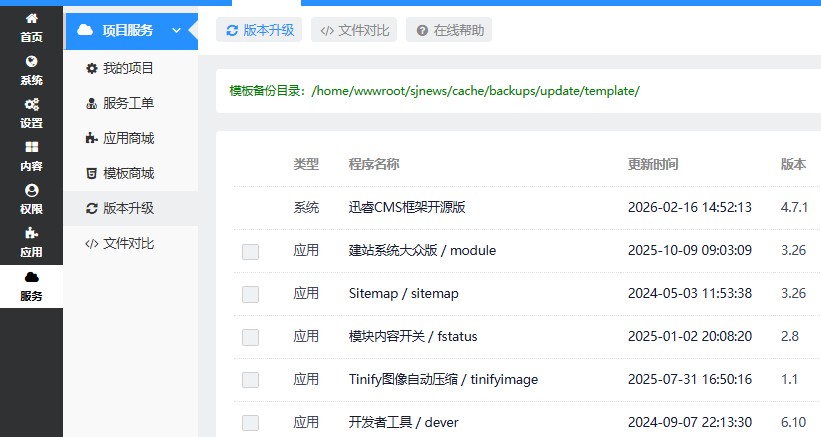Click the 系统 type cell in first row
Viewport: 821px width, 437px height.
[306, 207]
